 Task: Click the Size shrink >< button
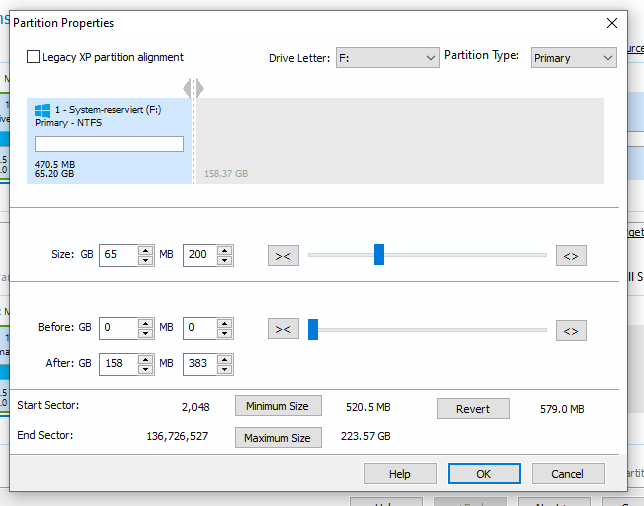[283, 255]
